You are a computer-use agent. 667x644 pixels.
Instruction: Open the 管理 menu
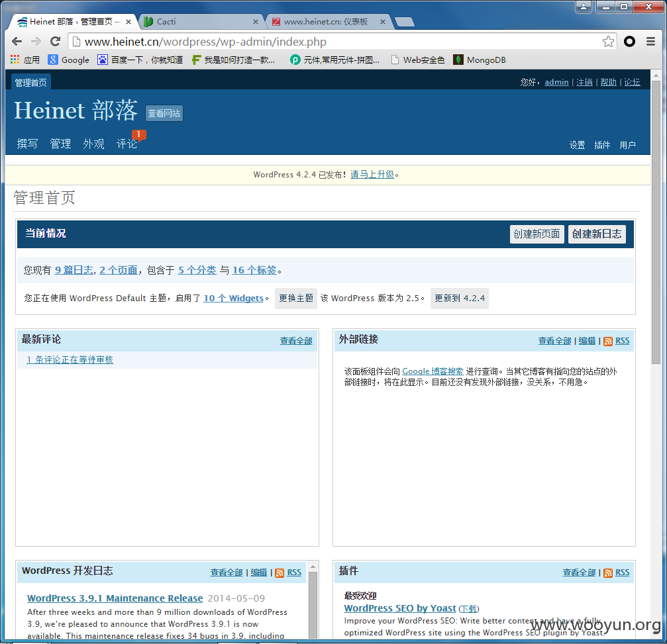pyautogui.click(x=60, y=144)
